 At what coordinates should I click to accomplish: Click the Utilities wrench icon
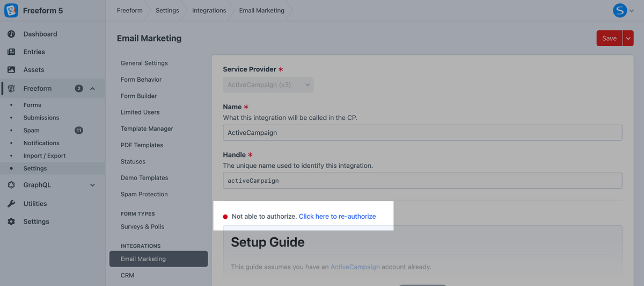point(11,204)
